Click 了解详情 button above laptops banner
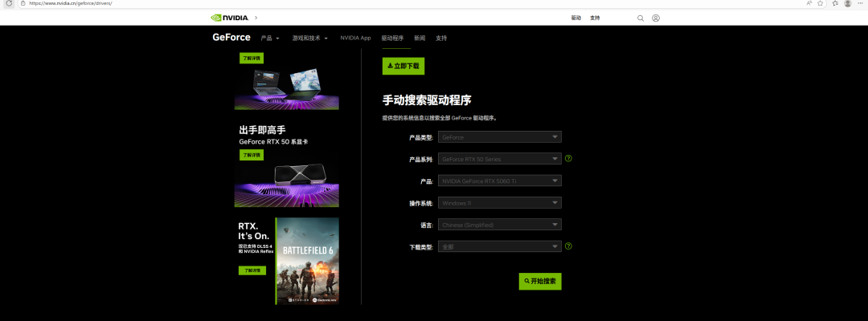Screen dimensions: 868x321 [252, 58]
